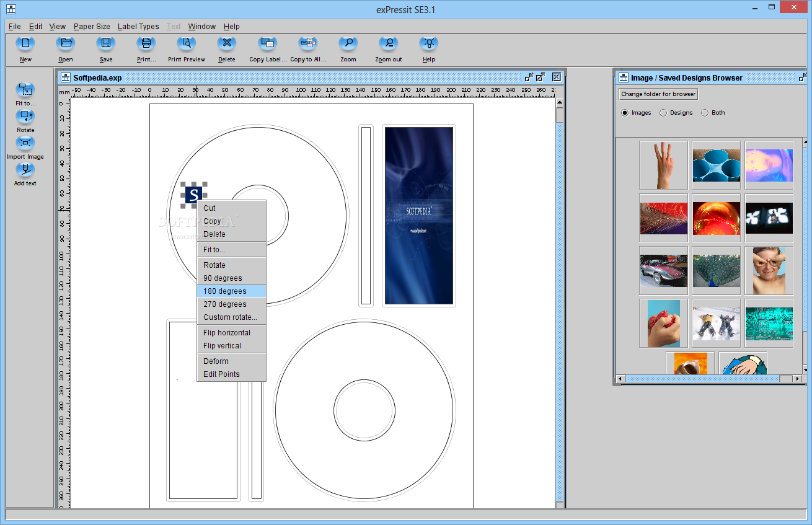Open the Window menu
This screenshot has width=812, height=525.
point(202,27)
